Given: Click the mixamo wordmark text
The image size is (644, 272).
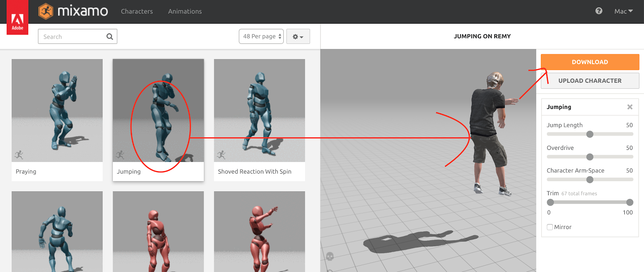Looking at the screenshot, I should [x=83, y=11].
